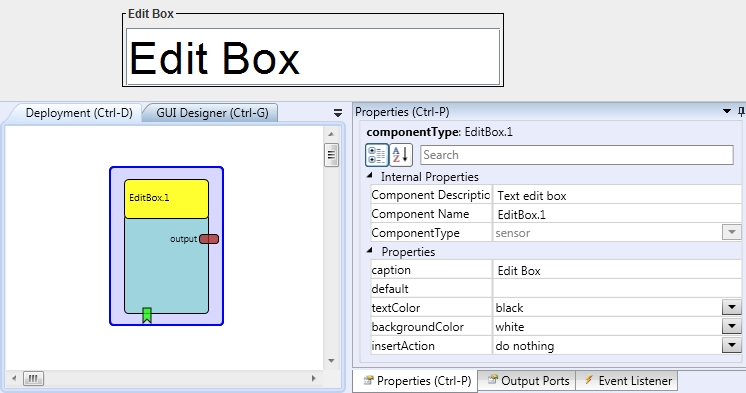Click the Component Name label

pyautogui.click(x=420, y=214)
